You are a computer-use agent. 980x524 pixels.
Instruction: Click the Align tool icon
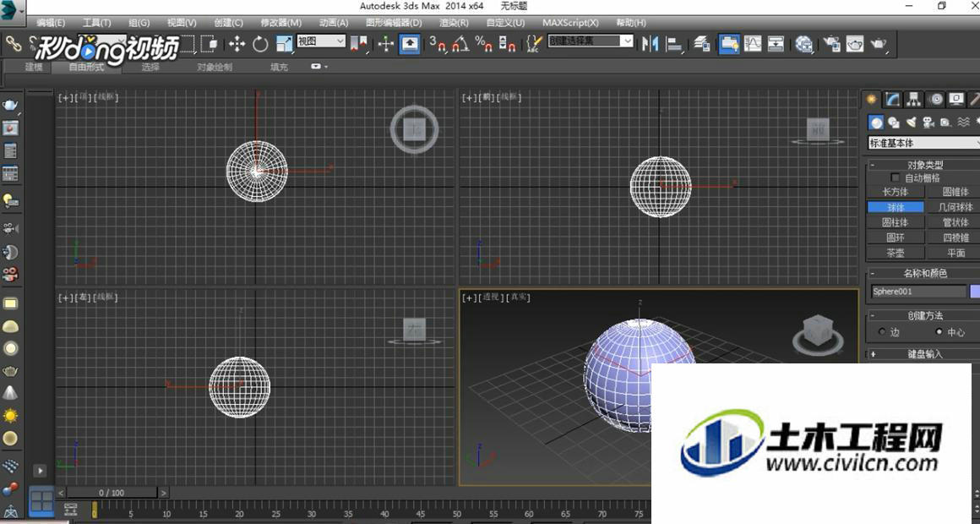pyautogui.click(x=674, y=44)
